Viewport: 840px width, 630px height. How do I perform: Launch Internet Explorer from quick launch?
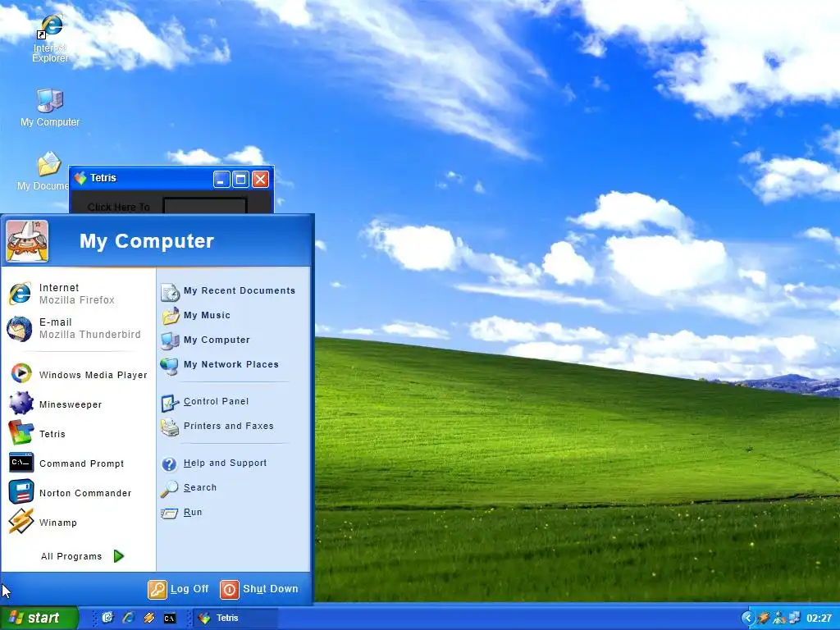129,618
